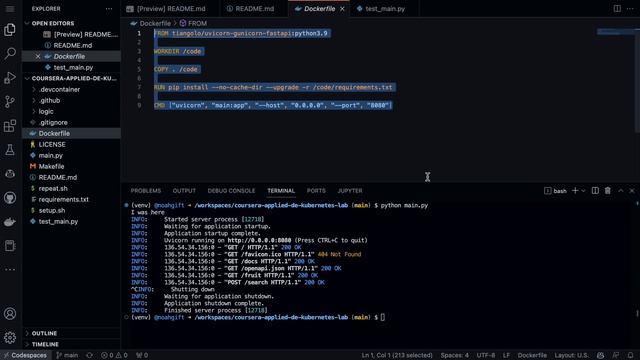The height and width of the screenshot is (360, 640).
Task: Open the Search view
Action: (x=10, y=53)
